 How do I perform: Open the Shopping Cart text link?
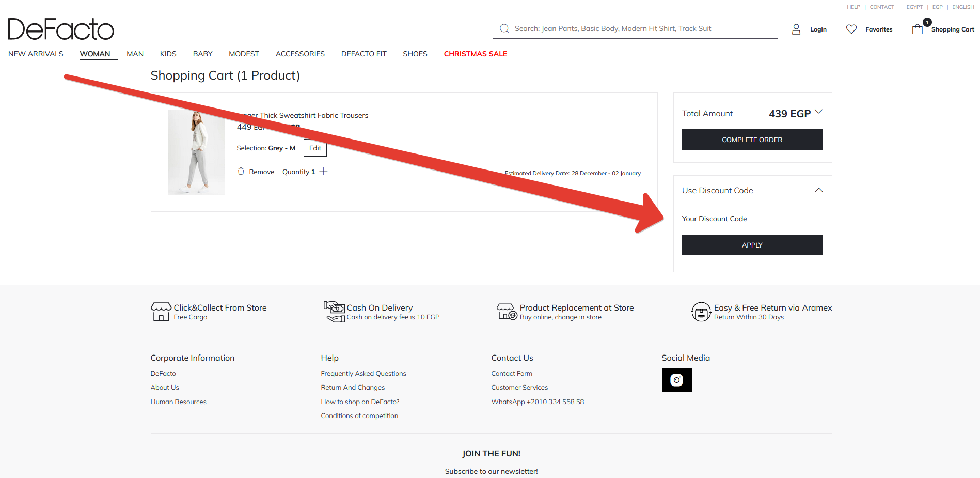click(x=953, y=29)
